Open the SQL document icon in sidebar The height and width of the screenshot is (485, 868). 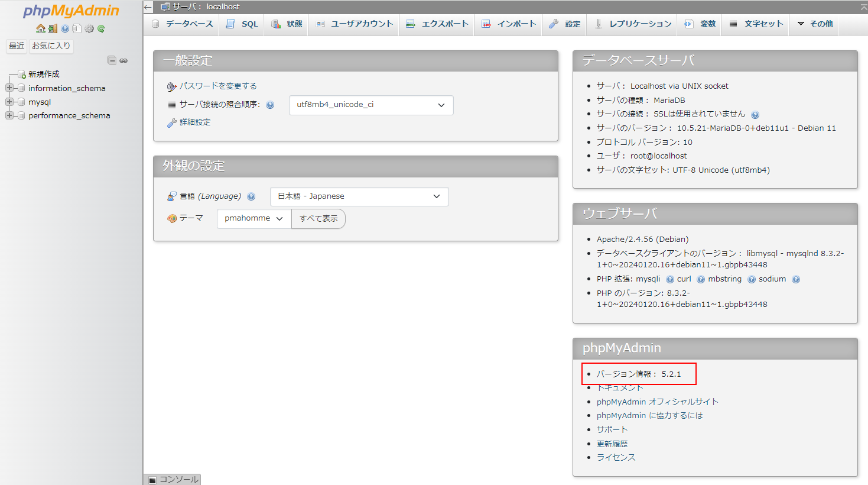[77, 28]
